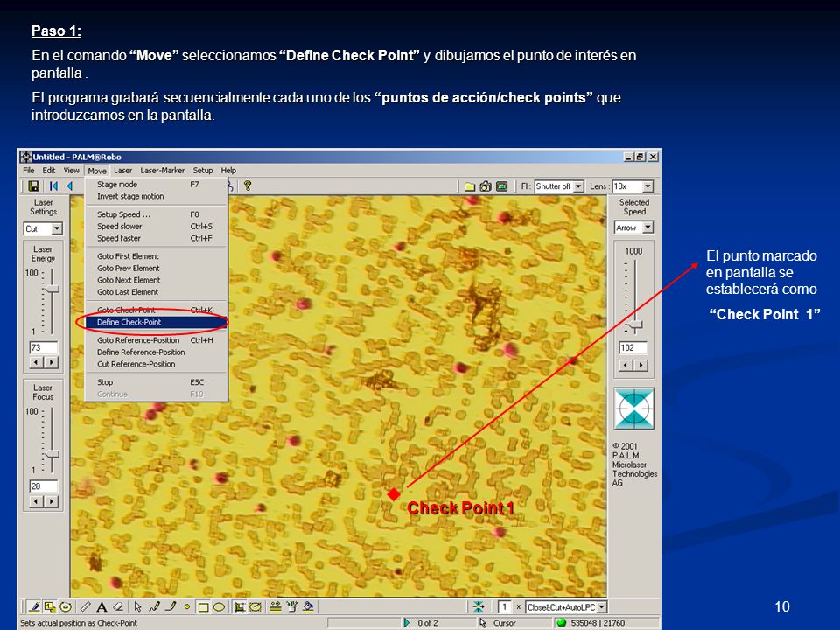Image resolution: width=840 pixels, height=630 pixels.
Task: Click the Selected Speed slider handle
Action: click(635, 324)
